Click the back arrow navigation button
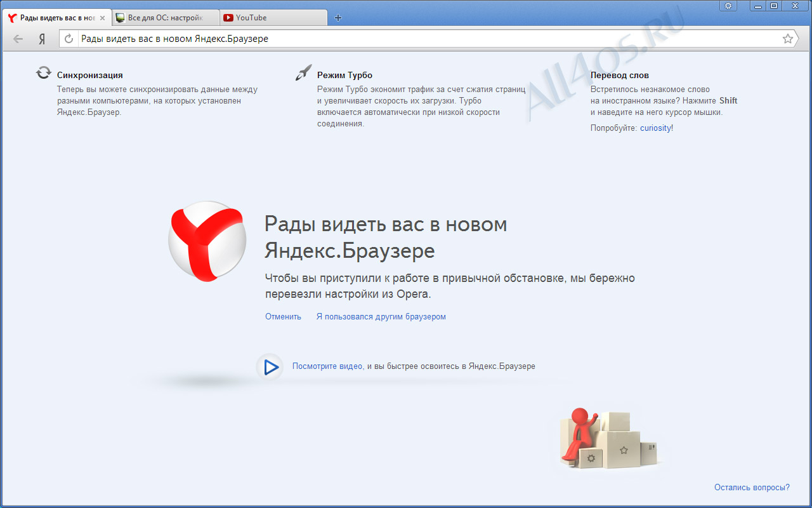This screenshot has width=812, height=508. pyautogui.click(x=18, y=39)
